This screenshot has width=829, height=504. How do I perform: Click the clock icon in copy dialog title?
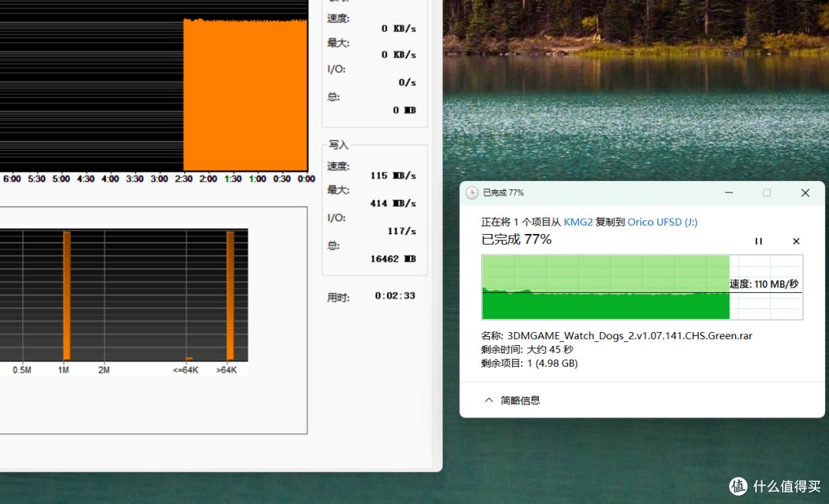(x=471, y=193)
